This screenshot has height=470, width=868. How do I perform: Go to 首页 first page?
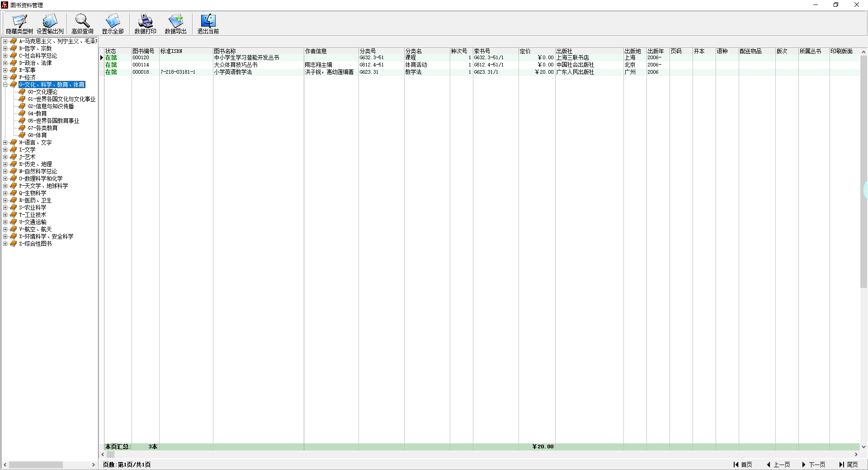pos(743,465)
